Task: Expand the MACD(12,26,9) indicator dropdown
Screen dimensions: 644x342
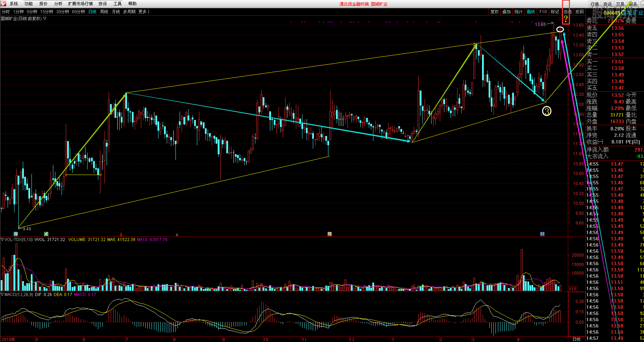Action: [x=2, y=295]
